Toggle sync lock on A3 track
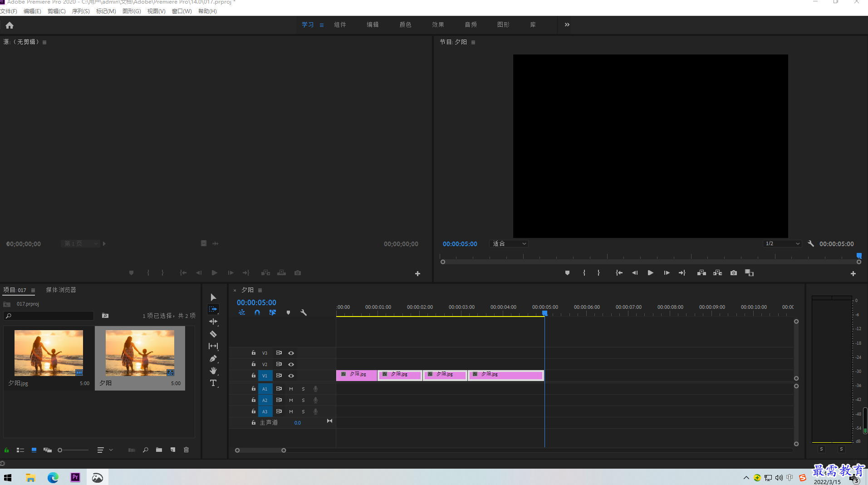Image resolution: width=868 pixels, height=485 pixels. pyautogui.click(x=279, y=411)
